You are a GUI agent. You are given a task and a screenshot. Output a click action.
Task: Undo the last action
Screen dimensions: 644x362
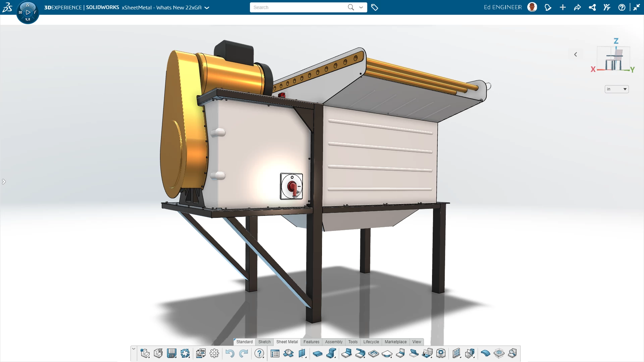(x=230, y=353)
